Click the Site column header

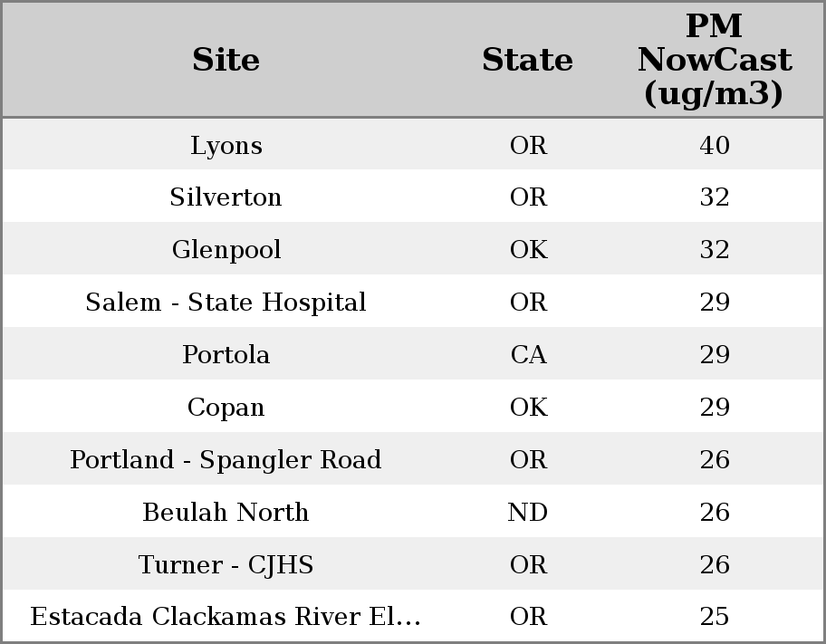click(x=226, y=60)
